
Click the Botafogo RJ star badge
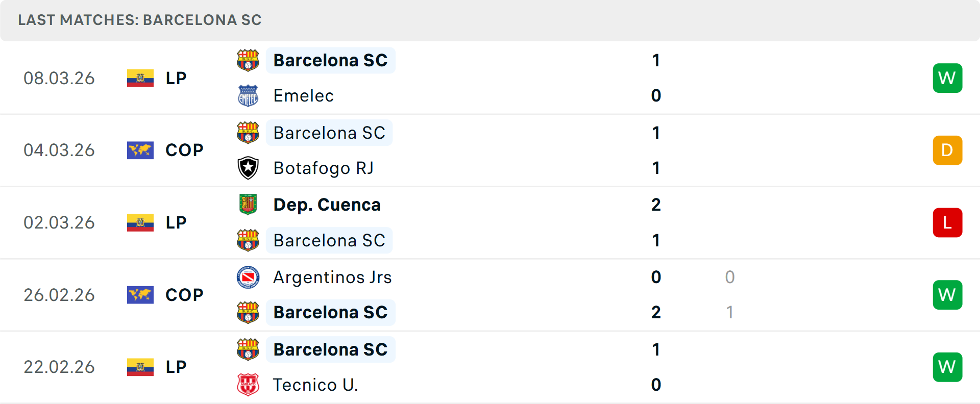tap(248, 168)
